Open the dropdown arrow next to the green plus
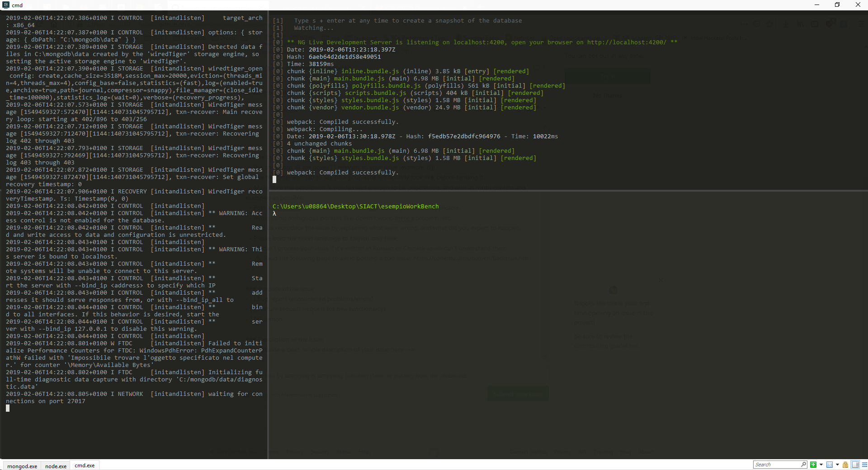The height and width of the screenshot is (470, 868). click(821, 465)
